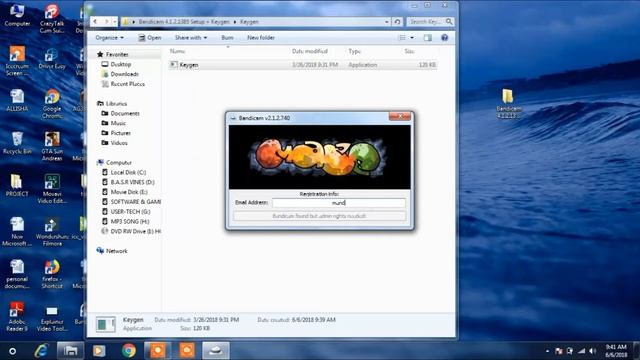This screenshot has height=360, width=640.
Task: Select Network in navigation pane
Action: click(x=116, y=251)
